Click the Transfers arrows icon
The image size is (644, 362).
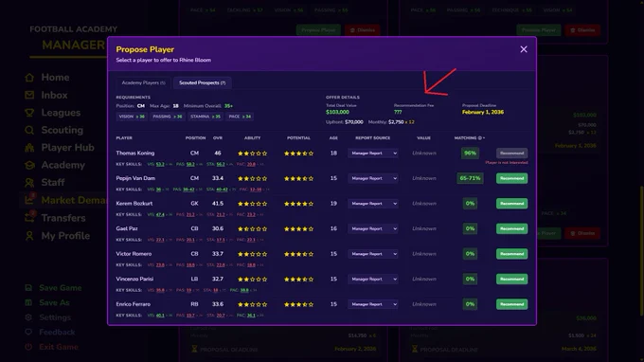pyautogui.click(x=29, y=217)
